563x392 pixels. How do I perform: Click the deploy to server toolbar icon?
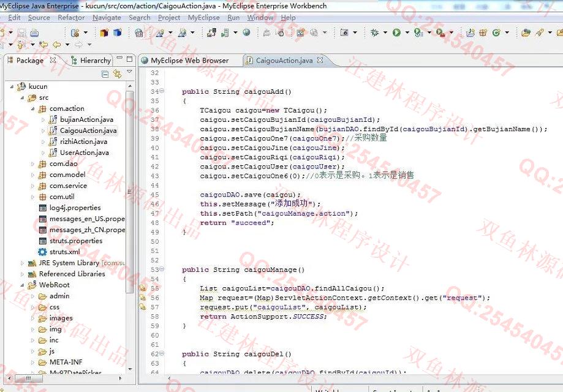211,32
